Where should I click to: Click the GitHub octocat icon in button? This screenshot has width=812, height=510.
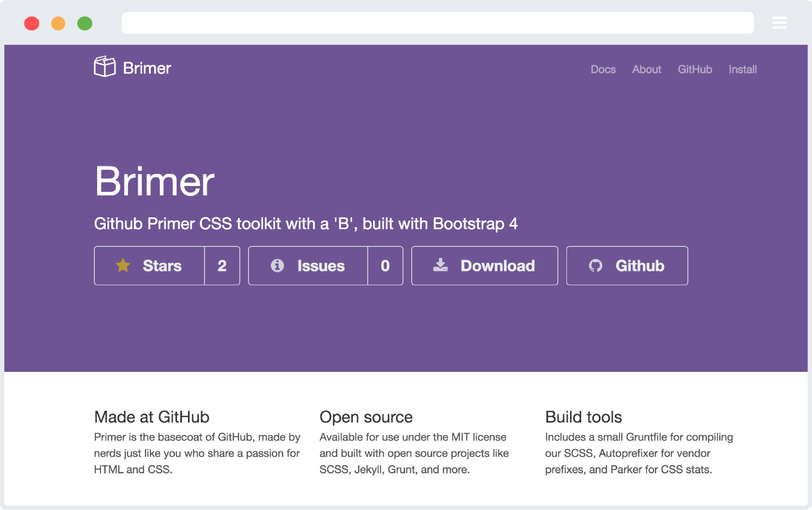(595, 266)
